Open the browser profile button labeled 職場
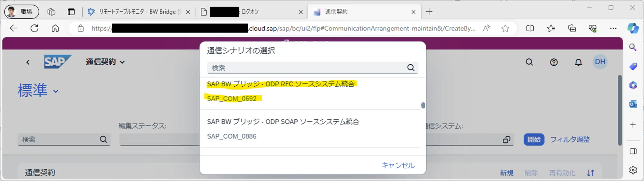Viewport: 644px width, 181px height. [x=21, y=12]
